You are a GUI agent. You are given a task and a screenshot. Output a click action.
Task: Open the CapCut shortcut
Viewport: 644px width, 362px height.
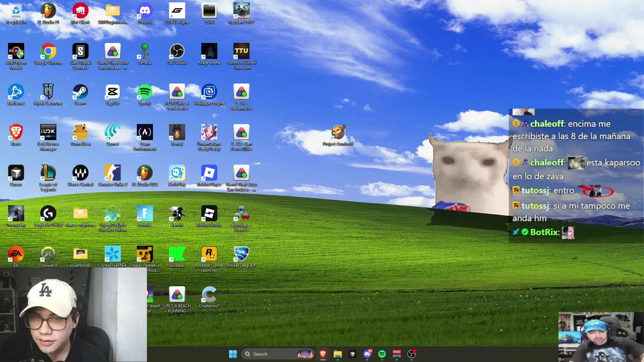point(113,95)
